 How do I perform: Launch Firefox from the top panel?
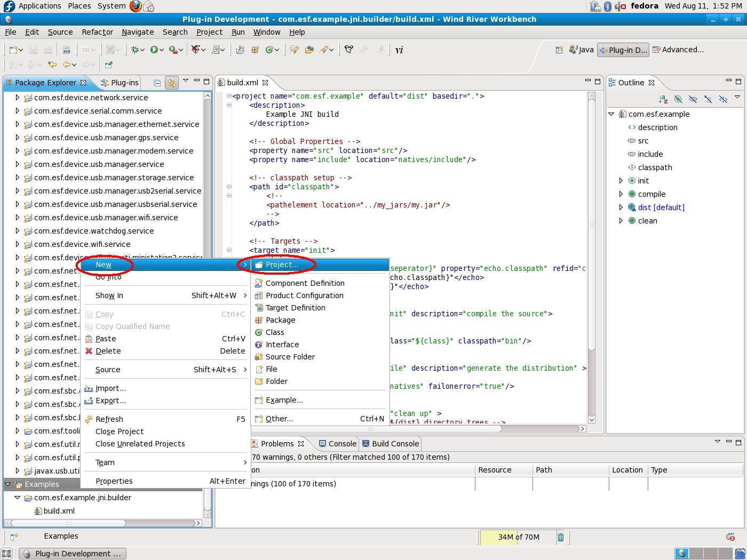(x=136, y=6)
